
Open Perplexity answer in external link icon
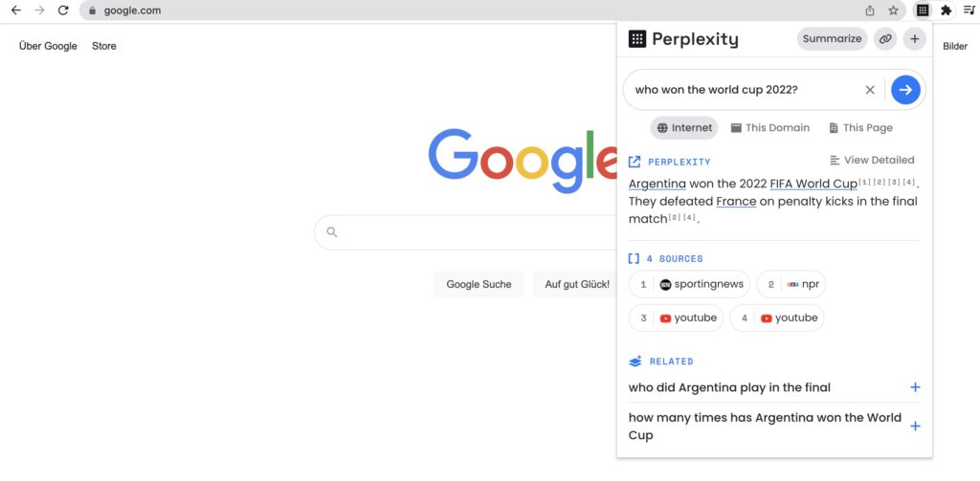(x=635, y=162)
